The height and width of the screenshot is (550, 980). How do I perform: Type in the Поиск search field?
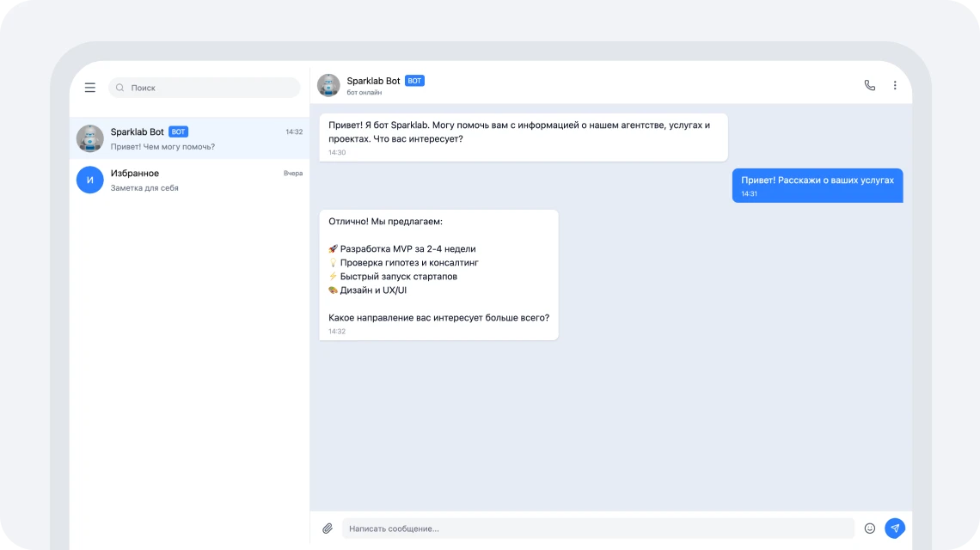click(x=211, y=88)
